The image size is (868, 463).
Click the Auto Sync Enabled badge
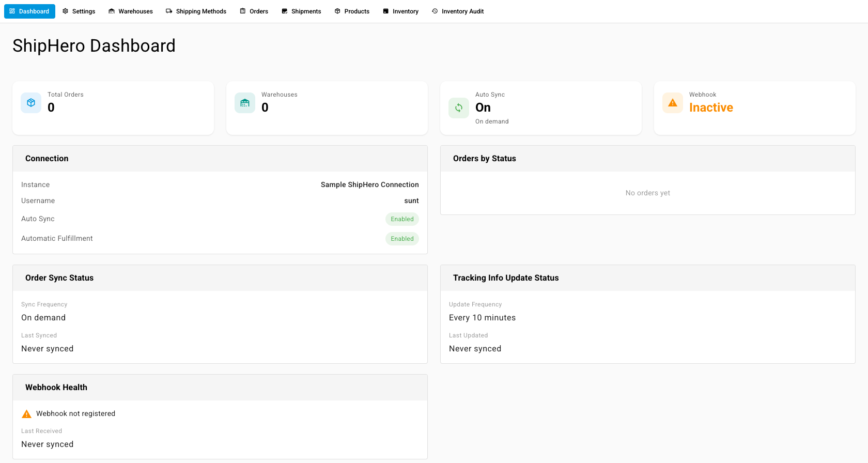click(402, 219)
